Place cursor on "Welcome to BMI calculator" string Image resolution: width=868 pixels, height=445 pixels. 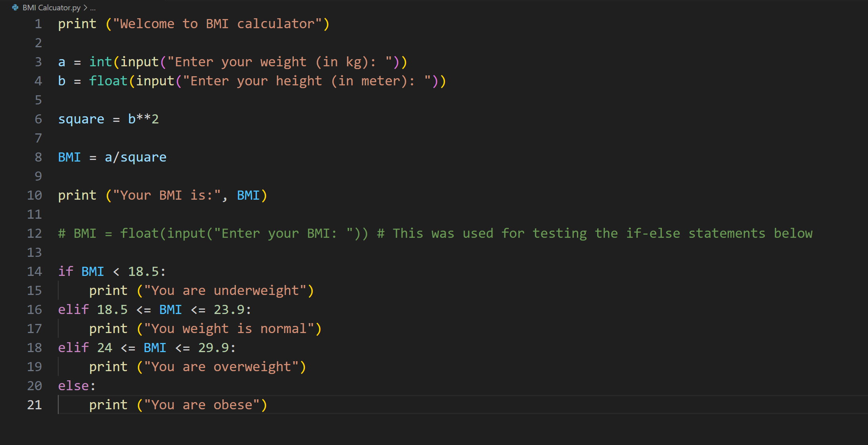pyautogui.click(x=217, y=24)
